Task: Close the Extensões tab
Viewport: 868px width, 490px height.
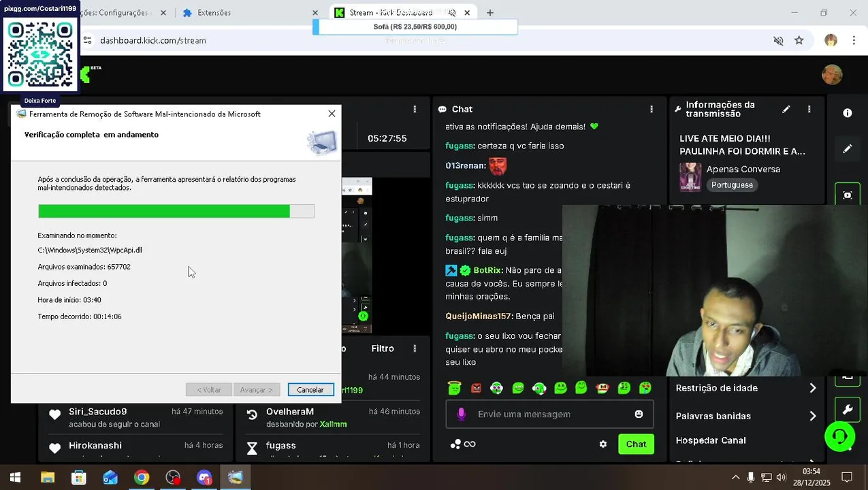Action: [315, 12]
